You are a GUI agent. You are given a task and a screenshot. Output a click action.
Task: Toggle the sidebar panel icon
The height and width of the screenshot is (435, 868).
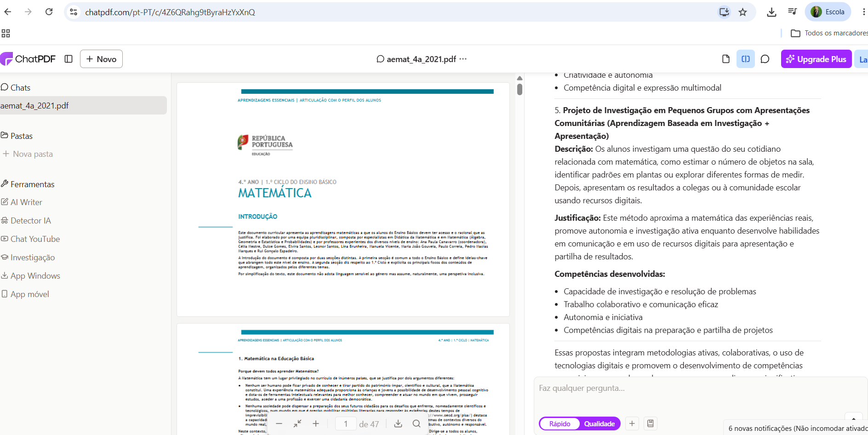click(x=69, y=59)
